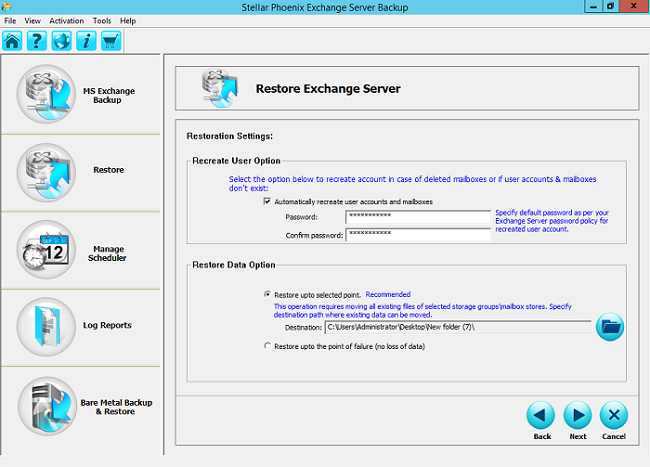Select Restore upto selected point radio
The image size is (650, 467).
click(267, 294)
